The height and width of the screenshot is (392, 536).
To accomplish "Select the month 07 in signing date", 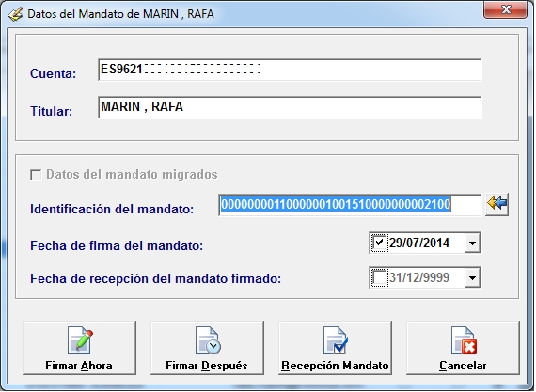I will click(413, 243).
